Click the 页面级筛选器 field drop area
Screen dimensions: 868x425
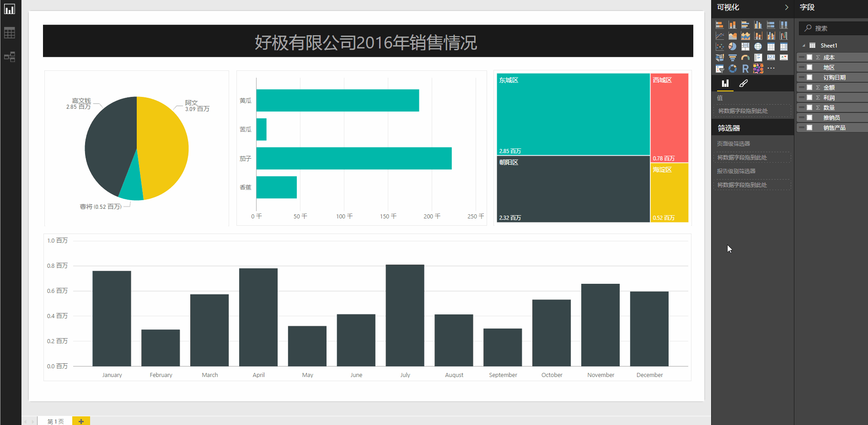coord(752,158)
